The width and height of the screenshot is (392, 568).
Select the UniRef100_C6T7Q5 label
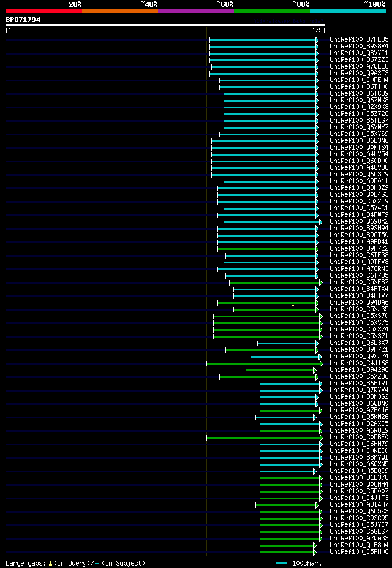point(359,276)
